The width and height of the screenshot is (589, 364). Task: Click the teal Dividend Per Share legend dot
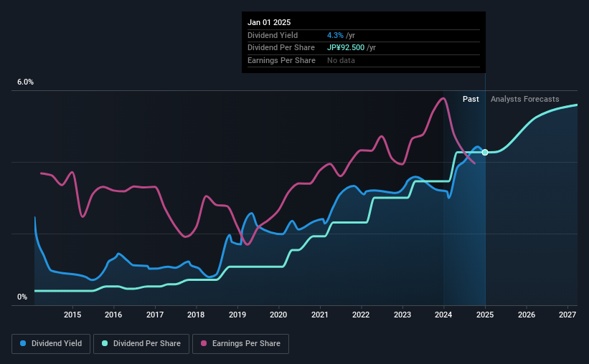[x=105, y=343]
